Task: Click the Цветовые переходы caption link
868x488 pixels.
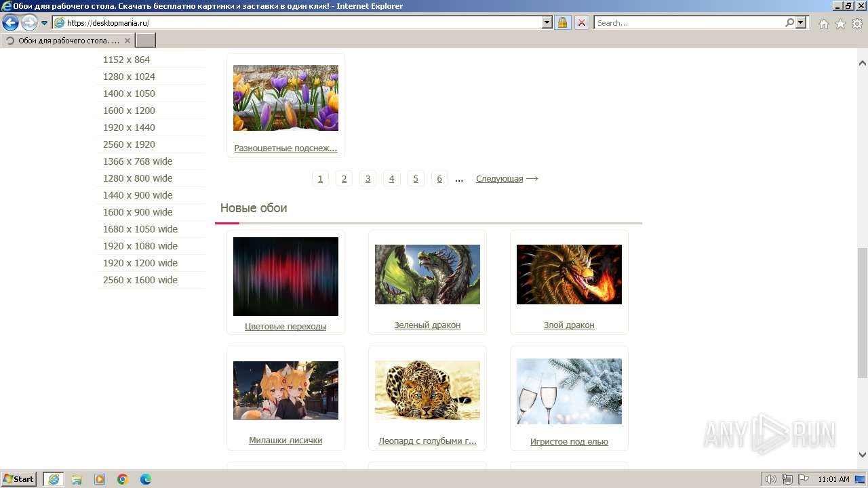Action: click(285, 326)
